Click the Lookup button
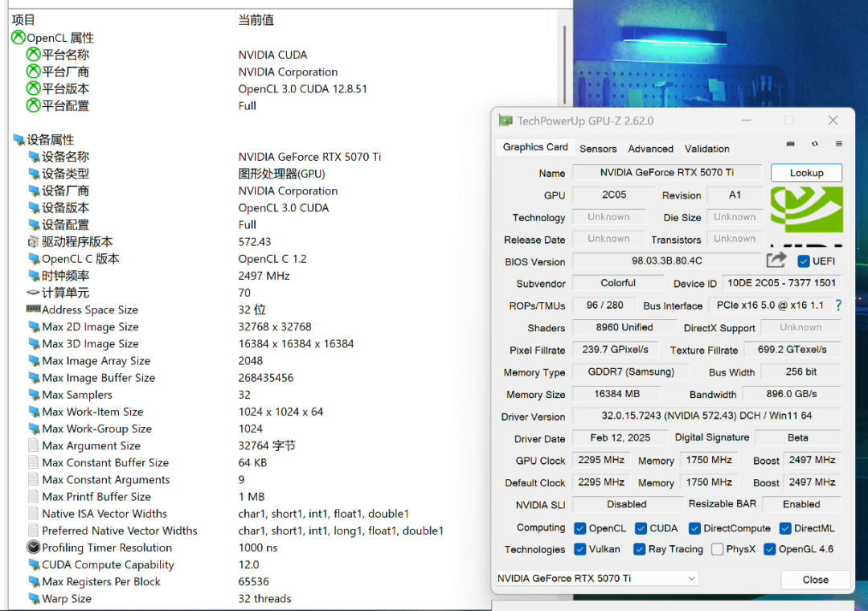The image size is (868, 611). click(807, 173)
